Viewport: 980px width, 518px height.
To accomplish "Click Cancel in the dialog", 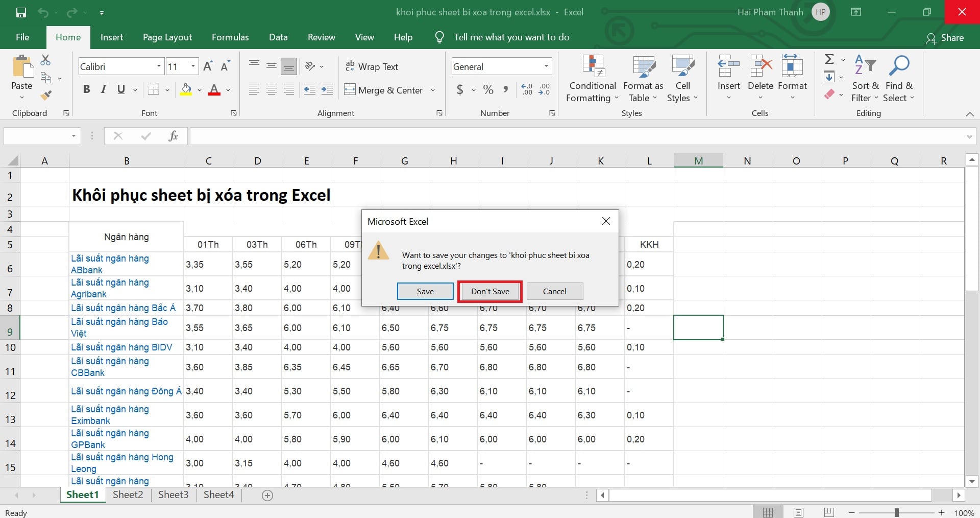I will tap(555, 291).
